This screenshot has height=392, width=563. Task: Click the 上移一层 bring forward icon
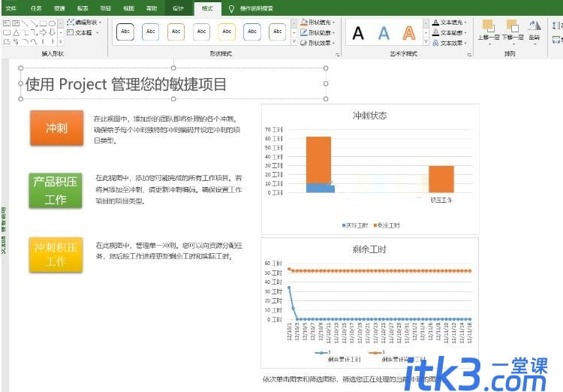(489, 26)
